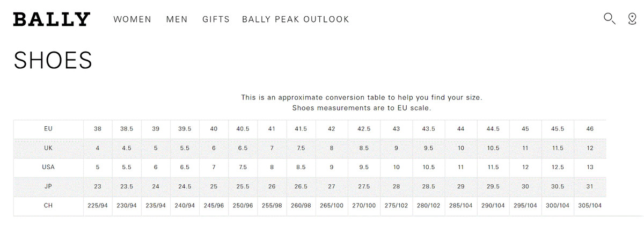The width and height of the screenshot is (644, 238).
Task: Click EU size 46 cell
Action: 590,129
